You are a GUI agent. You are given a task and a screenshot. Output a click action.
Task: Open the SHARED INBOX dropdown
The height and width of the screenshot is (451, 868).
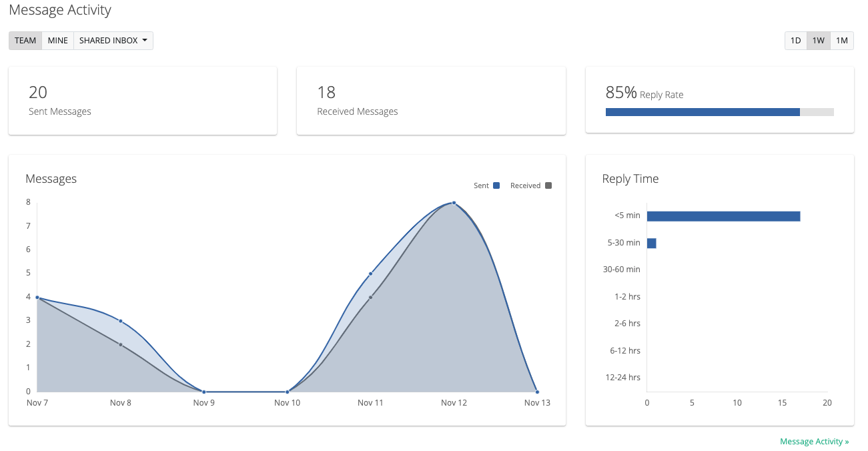[x=113, y=41]
